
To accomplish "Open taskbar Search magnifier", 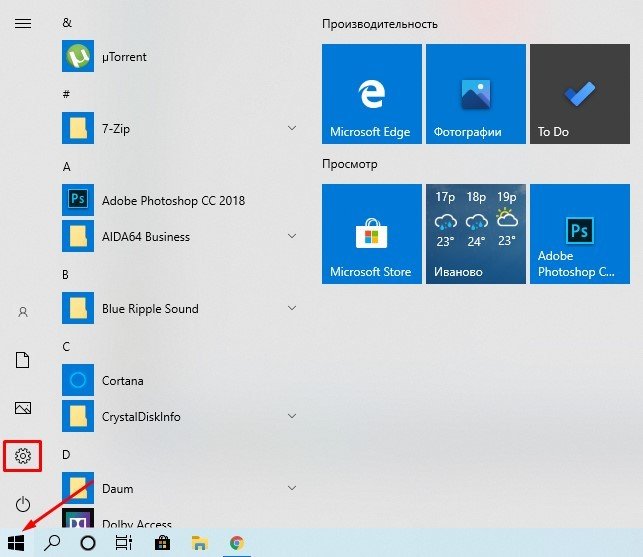I will 52,543.
